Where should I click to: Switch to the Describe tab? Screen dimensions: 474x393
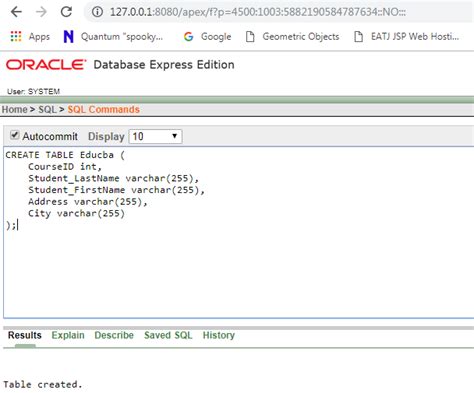tap(114, 335)
